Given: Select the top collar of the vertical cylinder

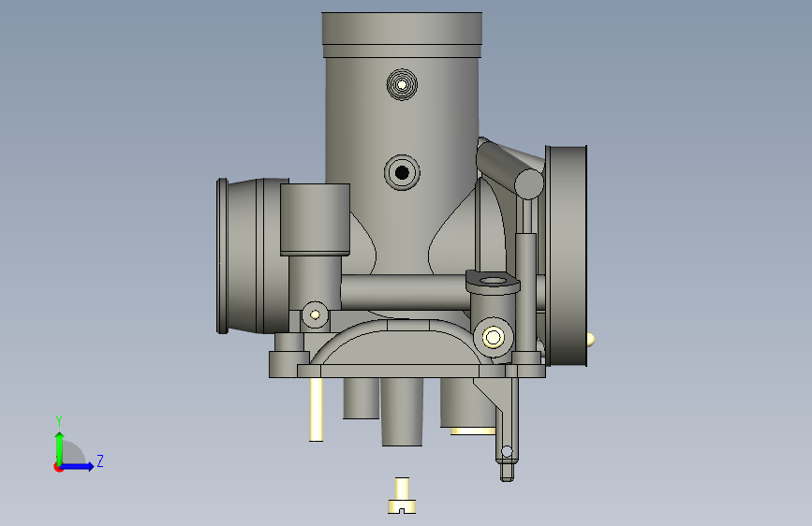Looking at the screenshot, I should 402,35.
